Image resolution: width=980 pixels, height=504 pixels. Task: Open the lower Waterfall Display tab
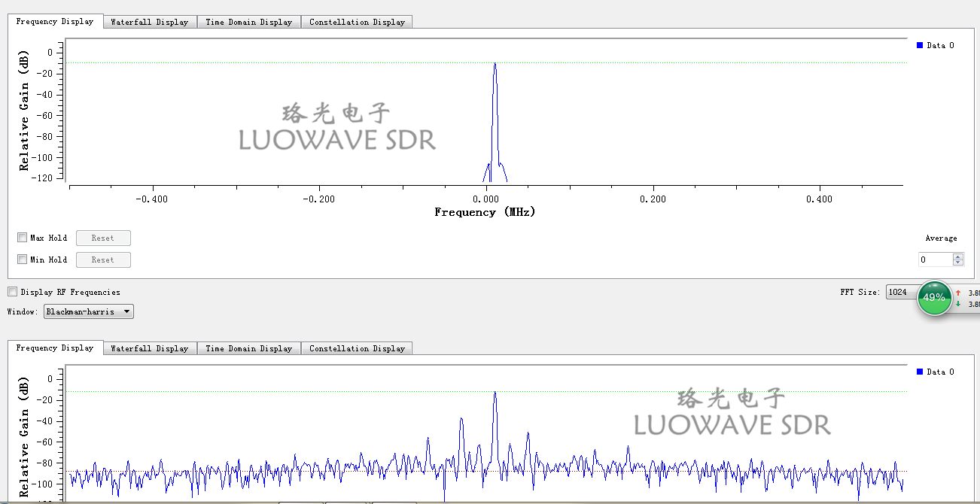(150, 348)
